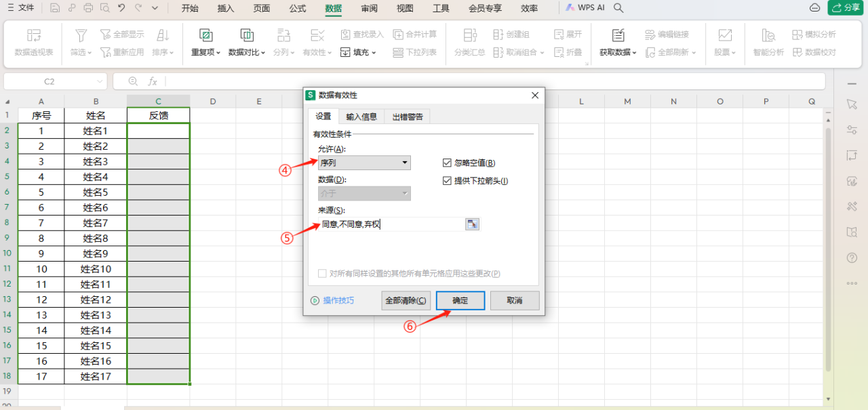Viewport: 868px width, 410px height.
Task: Click the green 分享 share button
Action: tap(846, 7)
